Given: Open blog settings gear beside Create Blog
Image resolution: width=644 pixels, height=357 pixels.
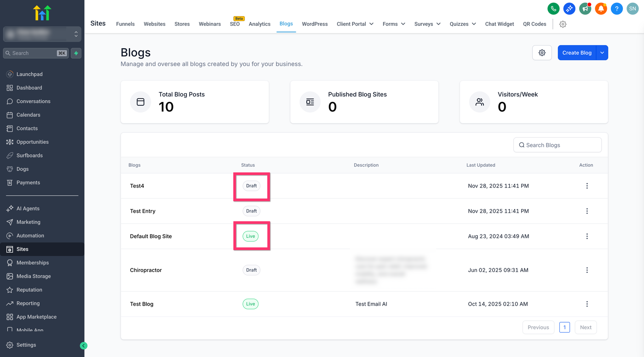Looking at the screenshot, I should [x=542, y=53].
